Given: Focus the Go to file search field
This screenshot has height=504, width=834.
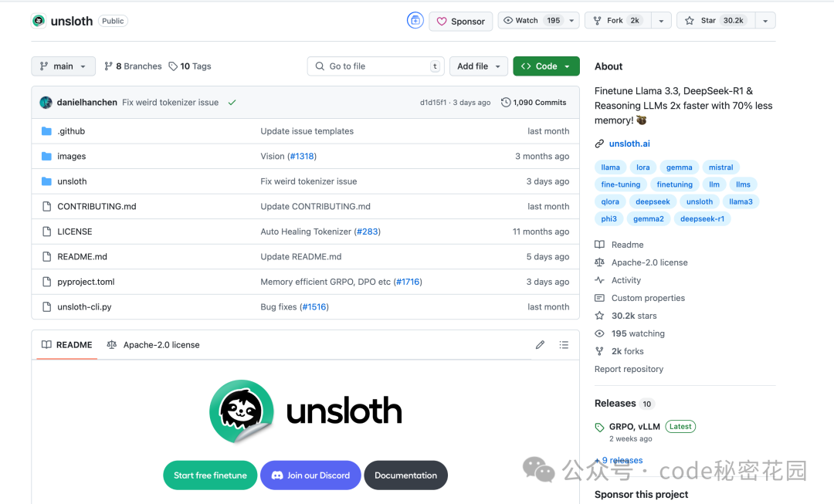Looking at the screenshot, I should pyautogui.click(x=375, y=66).
